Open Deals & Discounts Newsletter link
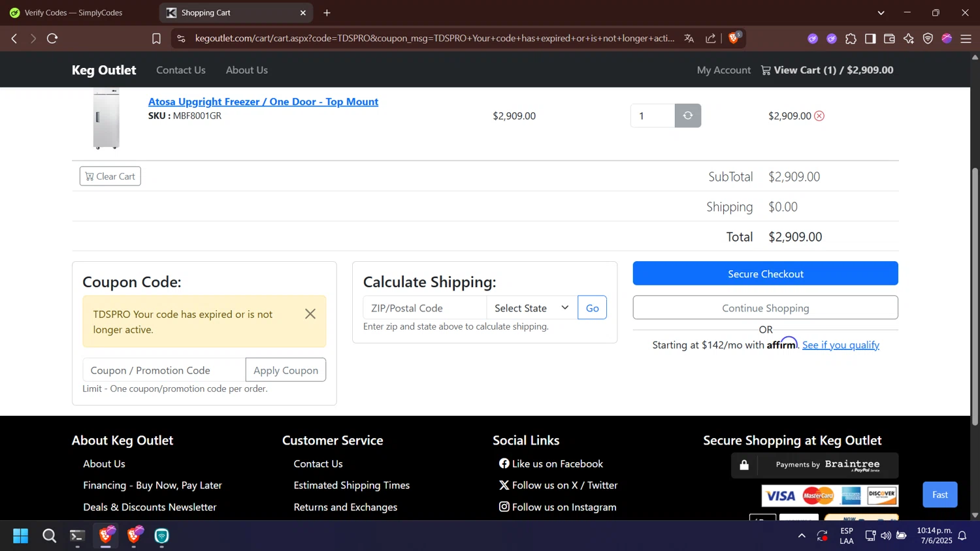 click(150, 507)
